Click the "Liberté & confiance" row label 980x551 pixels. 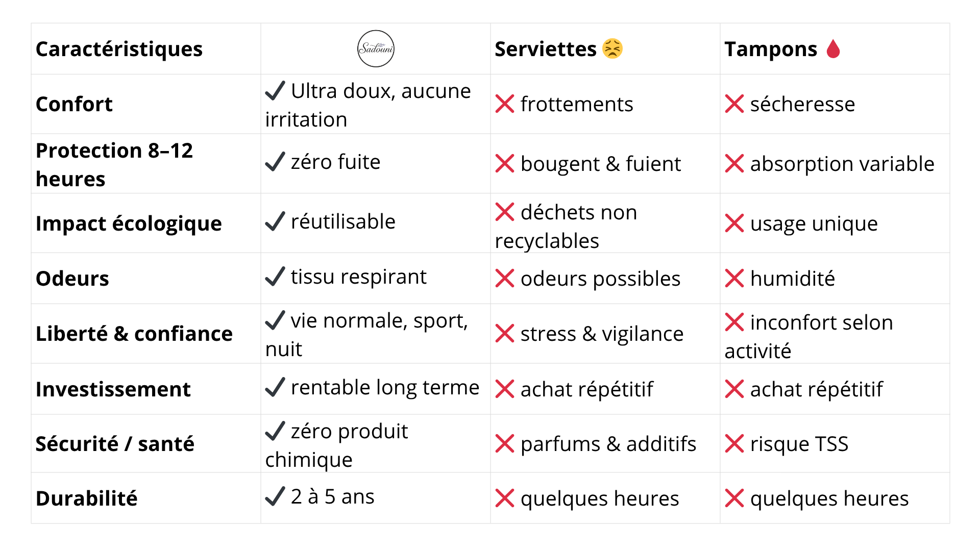(x=134, y=334)
